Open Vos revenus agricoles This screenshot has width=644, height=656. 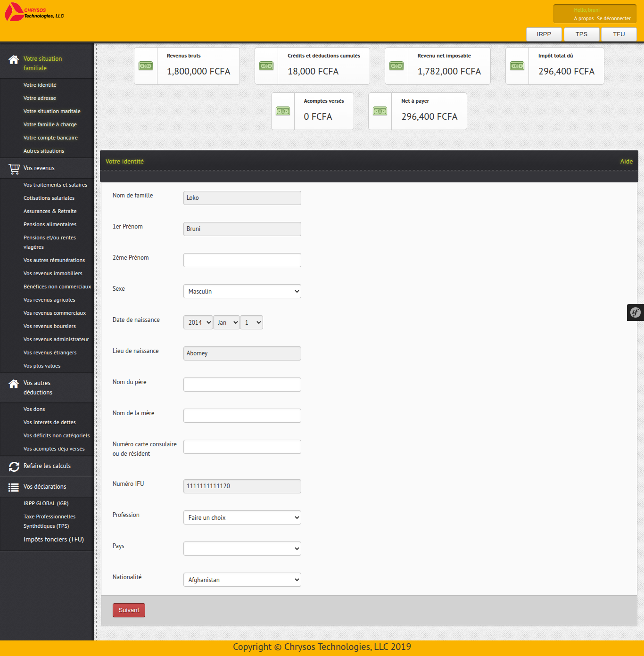50,300
